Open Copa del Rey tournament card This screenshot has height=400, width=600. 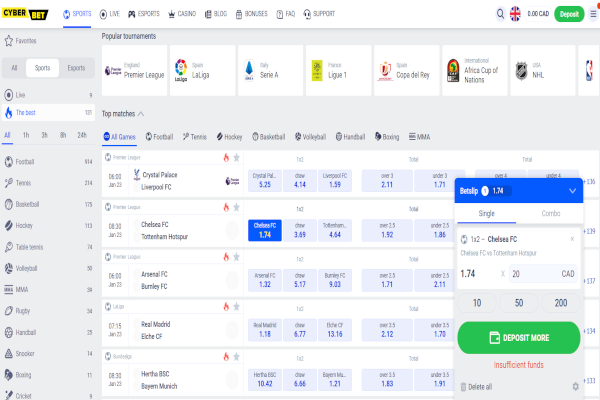(x=407, y=70)
